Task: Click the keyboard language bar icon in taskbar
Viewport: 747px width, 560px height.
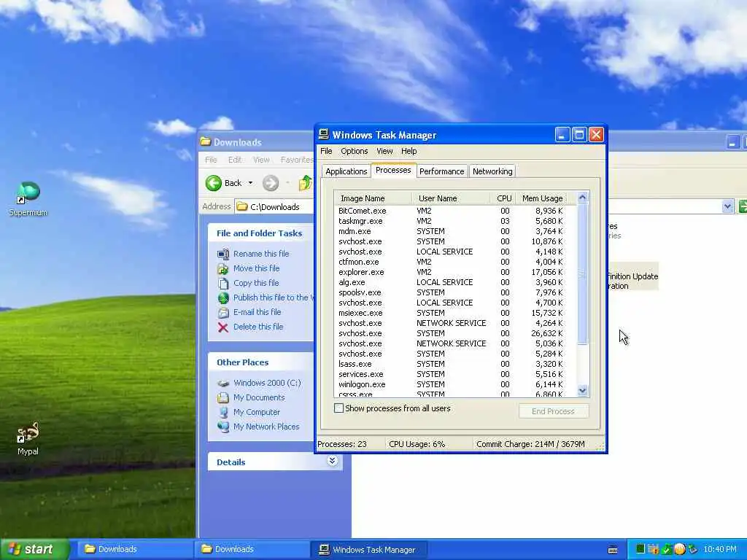Action: 613,550
